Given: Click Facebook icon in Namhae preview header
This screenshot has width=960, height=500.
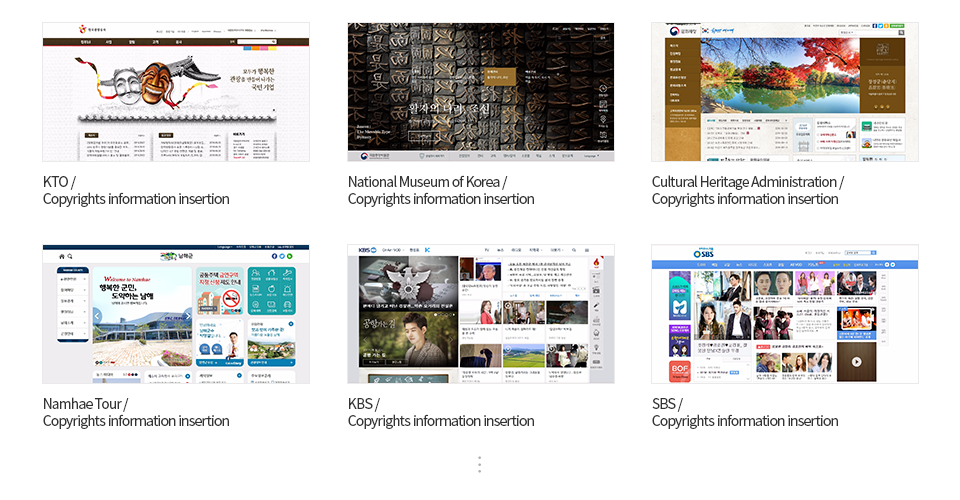Looking at the screenshot, I should click(274, 256).
